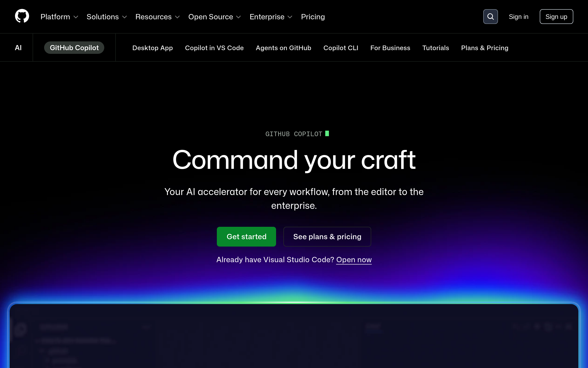Open the search magnifier button
Viewport: 588px width, 368px height.
pos(490,17)
